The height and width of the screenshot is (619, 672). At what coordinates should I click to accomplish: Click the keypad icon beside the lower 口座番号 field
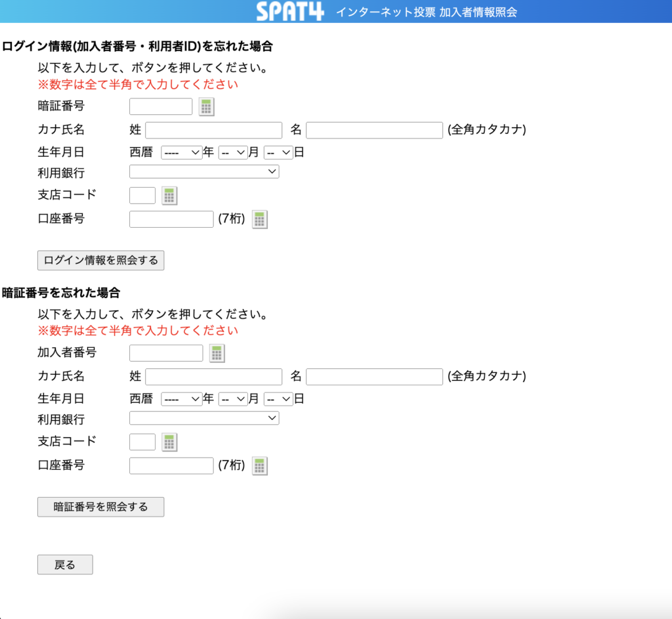[260, 465]
